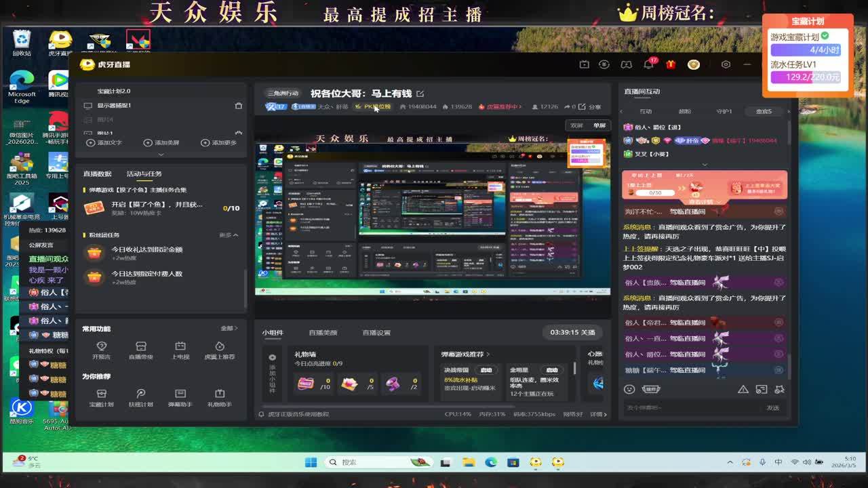
Task: Click the Windows taskbar search box
Action: click(380, 462)
